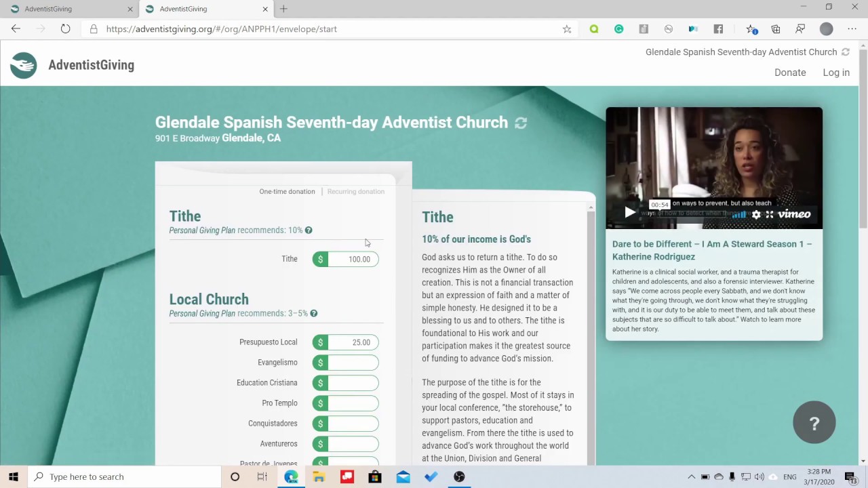Open the Mail app from the taskbar
Image resolution: width=868 pixels, height=488 pixels.
[403, 476]
